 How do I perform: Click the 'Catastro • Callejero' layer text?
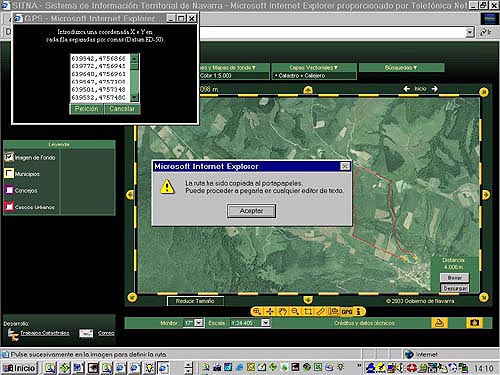300,76
